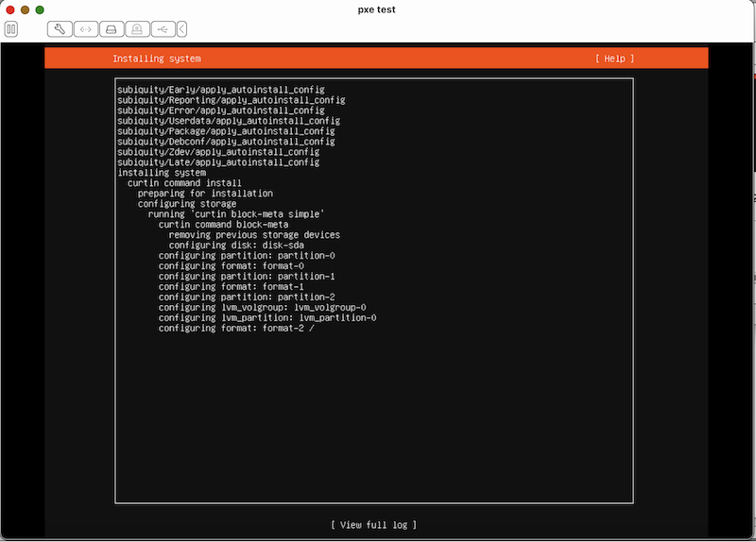Click 'configuring format: format-2' line

(x=236, y=328)
